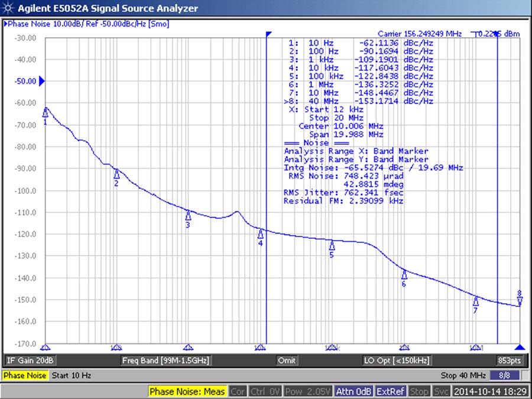The height and width of the screenshot is (399, 532).
Task: Click marker 5 triangle at 100 kHz
Action: click(x=332, y=245)
